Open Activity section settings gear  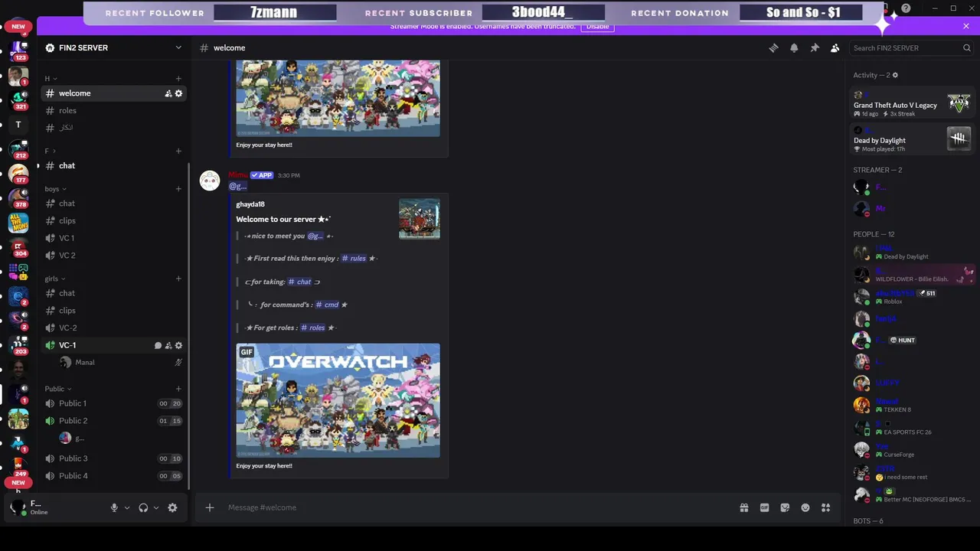click(895, 75)
